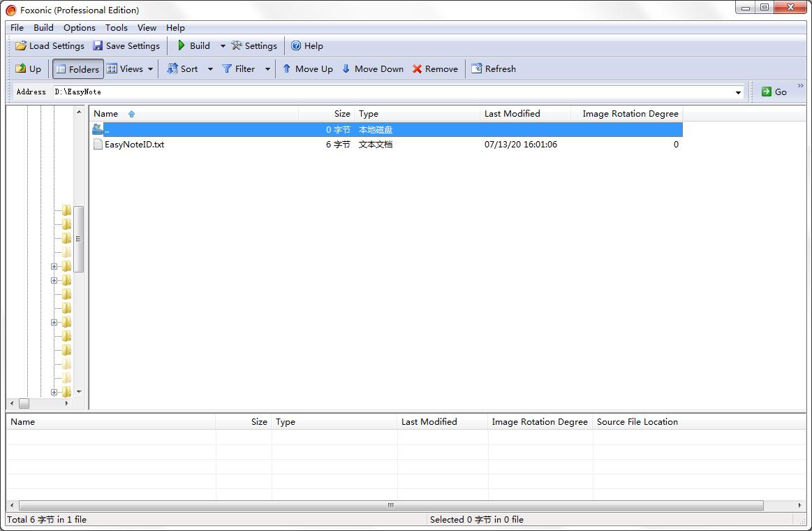Image resolution: width=812 pixels, height=531 pixels.
Task: Open the View menu
Action: tap(147, 27)
